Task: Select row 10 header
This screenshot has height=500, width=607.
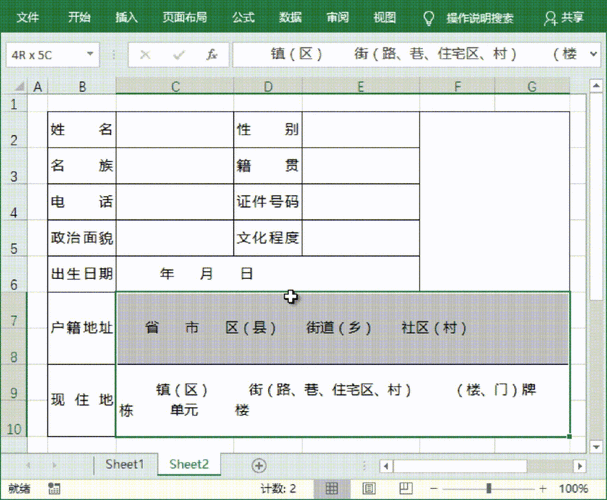Action: coord(14,420)
